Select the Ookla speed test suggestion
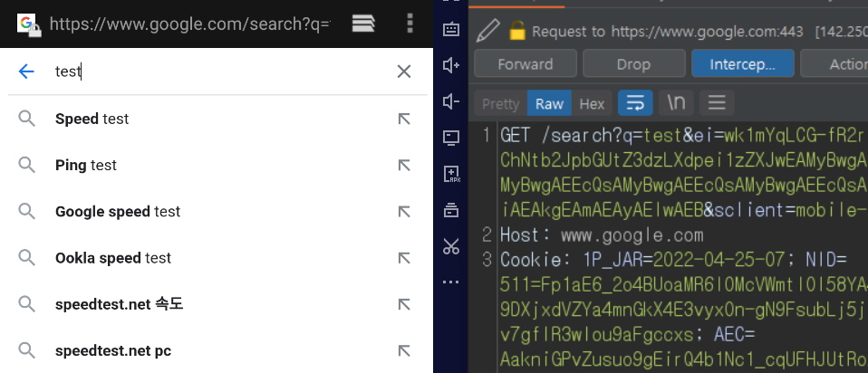This screenshot has height=373, width=868. coord(217,258)
